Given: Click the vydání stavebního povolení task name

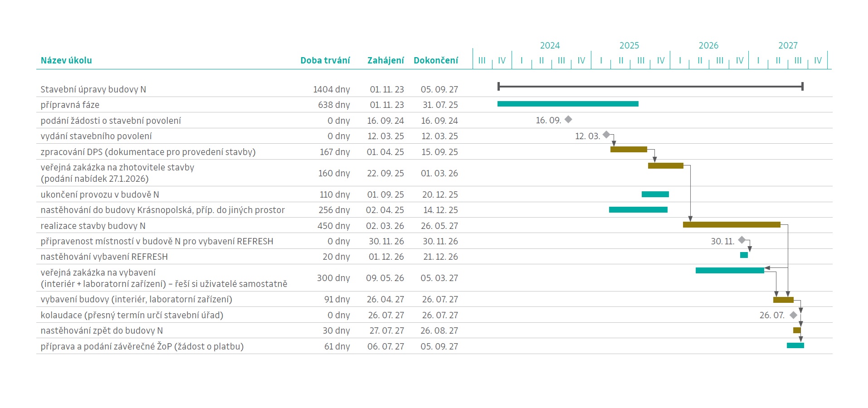Looking at the screenshot, I should coord(96,136).
